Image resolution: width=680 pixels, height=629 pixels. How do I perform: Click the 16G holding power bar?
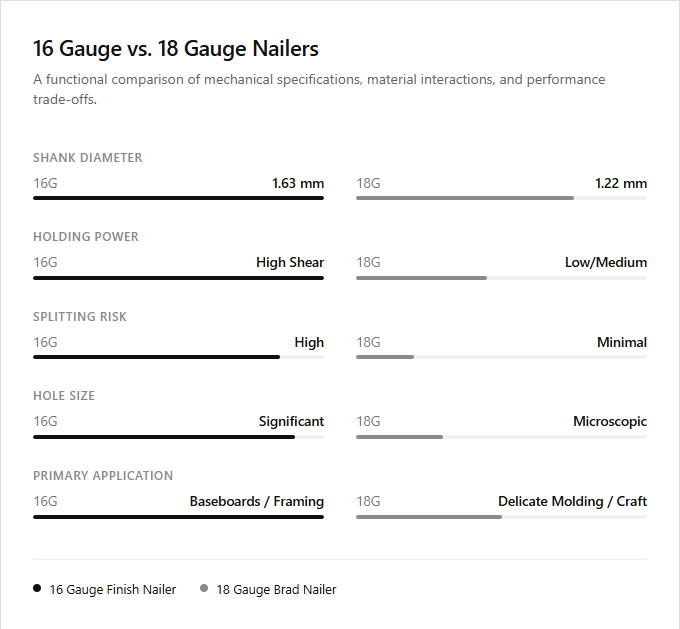click(x=178, y=278)
